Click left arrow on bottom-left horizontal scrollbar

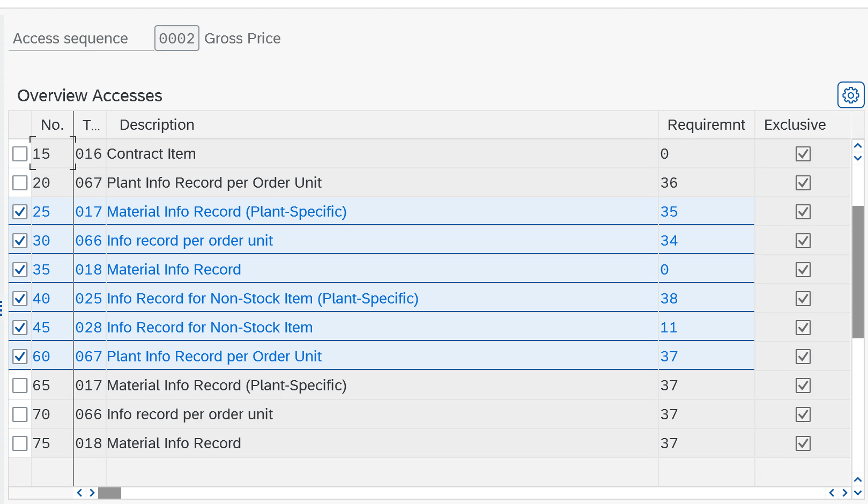click(80, 493)
